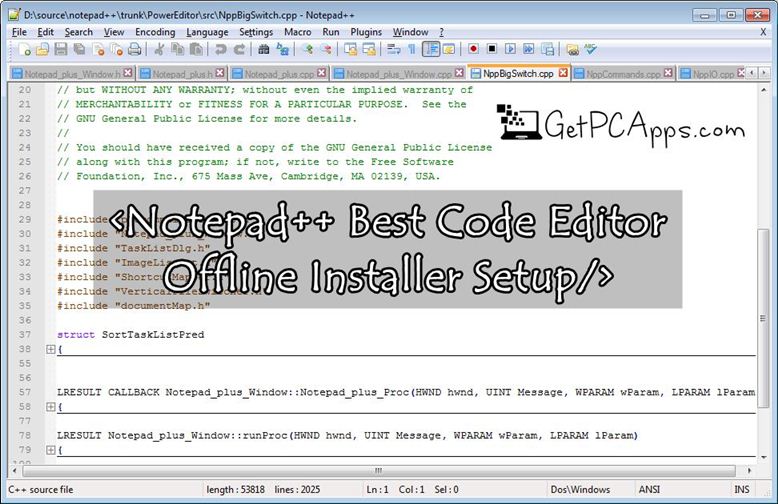This screenshot has height=504, width=778.
Task: Open the Edit menu
Action: (x=45, y=32)
